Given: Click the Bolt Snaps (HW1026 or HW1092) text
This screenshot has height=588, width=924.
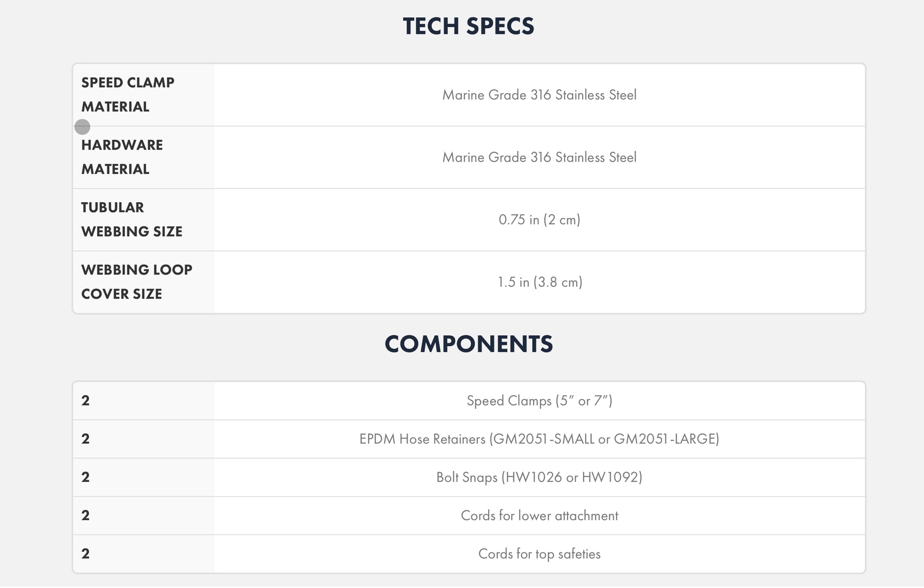Looking at the screenshot, I should [540, 477].
